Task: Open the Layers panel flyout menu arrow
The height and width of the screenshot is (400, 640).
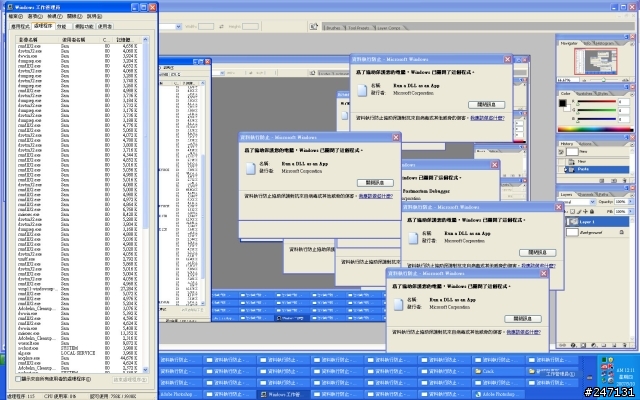Action: tap(633, 194)
